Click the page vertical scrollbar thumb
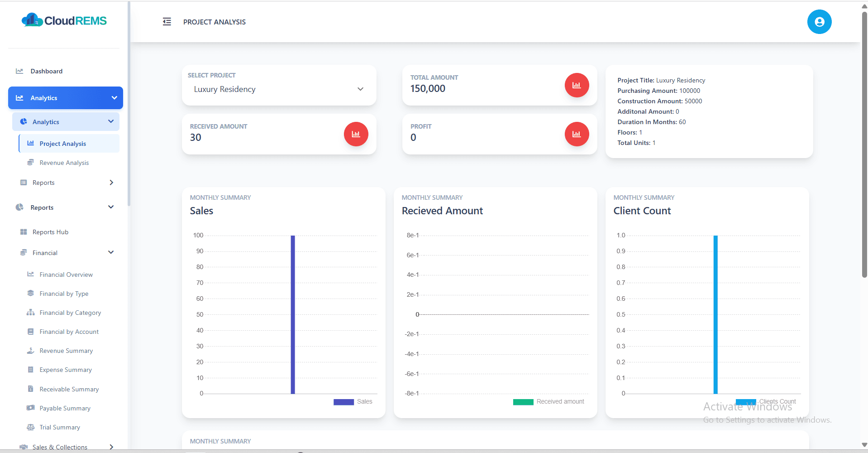The height and width of the screenshot is (453, 868). coord(864,145)
